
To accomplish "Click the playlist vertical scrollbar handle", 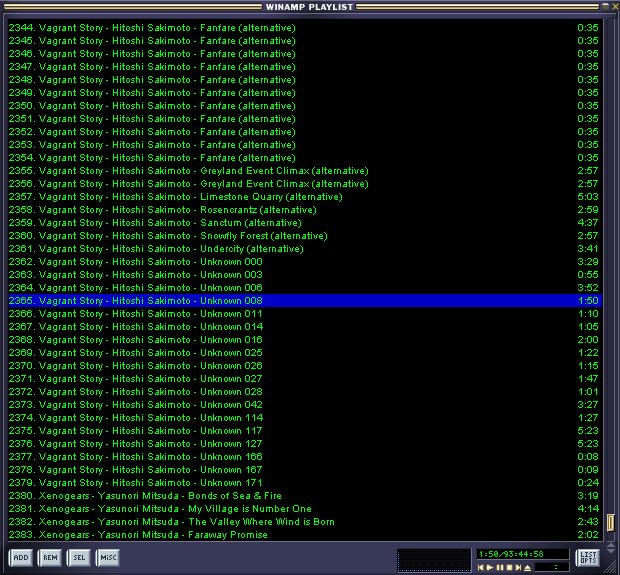I will 611,524.
